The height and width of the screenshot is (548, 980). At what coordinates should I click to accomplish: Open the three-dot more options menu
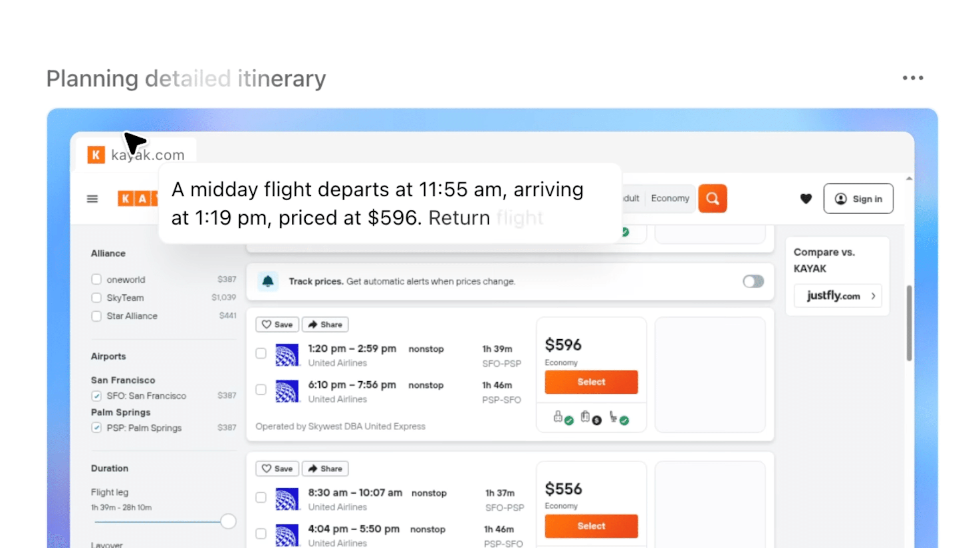[x=913, y=78]
